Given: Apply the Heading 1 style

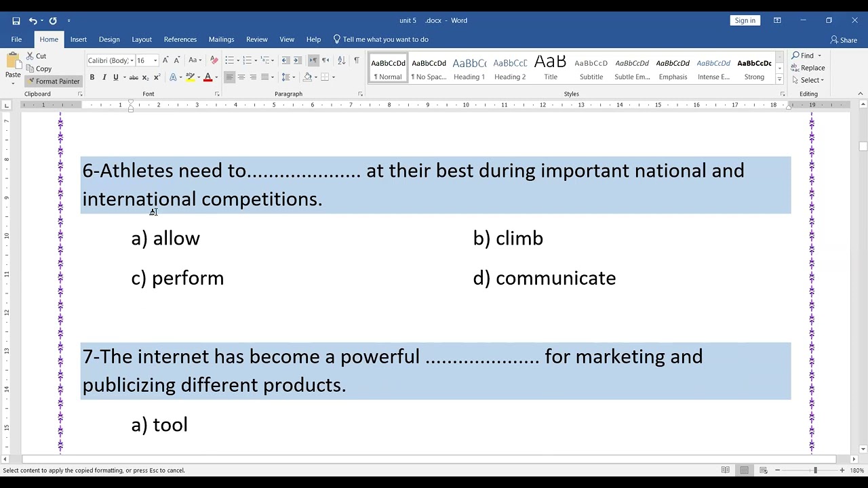Looking at the screenshot, I should 469,68.
